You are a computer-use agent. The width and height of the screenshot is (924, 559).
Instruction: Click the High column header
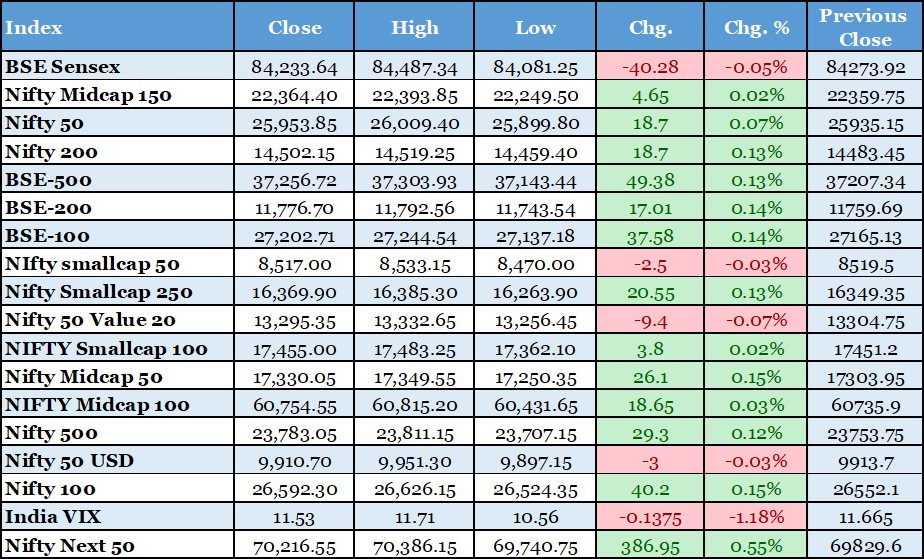click(415, 27)
